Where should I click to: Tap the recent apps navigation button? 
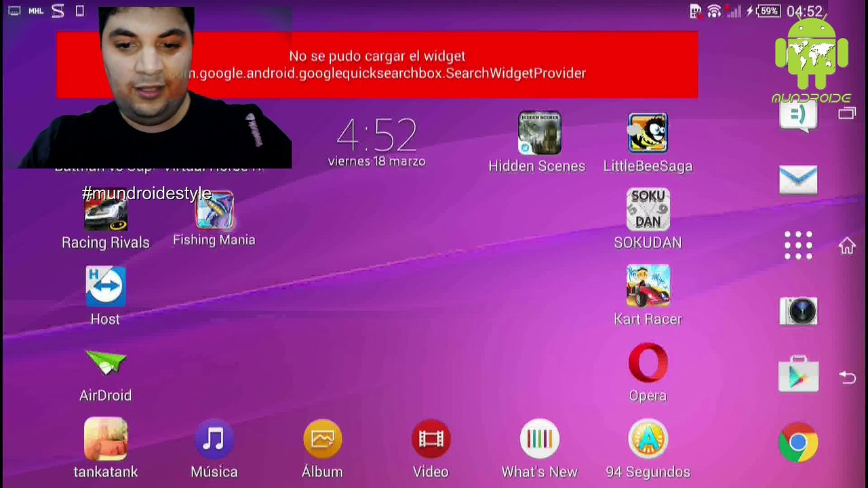click(x=847, y=113)
